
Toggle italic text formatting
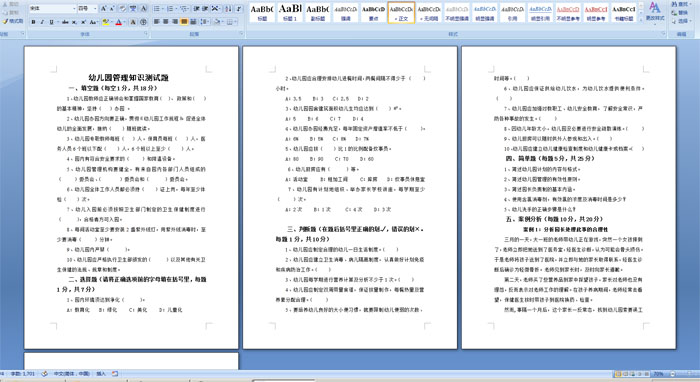point(42,22)
